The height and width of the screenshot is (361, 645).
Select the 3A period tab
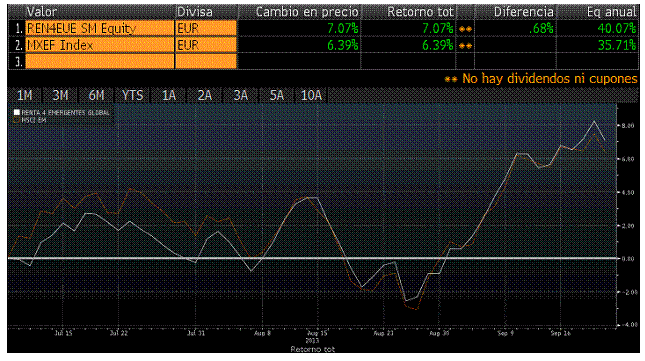coord(240,95)
